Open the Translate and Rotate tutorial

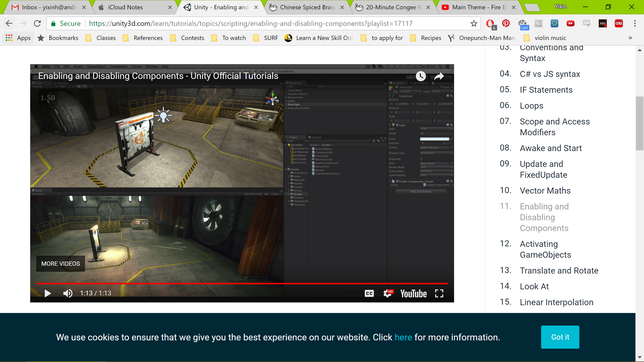pyautogui.click(x=559, y=271)
